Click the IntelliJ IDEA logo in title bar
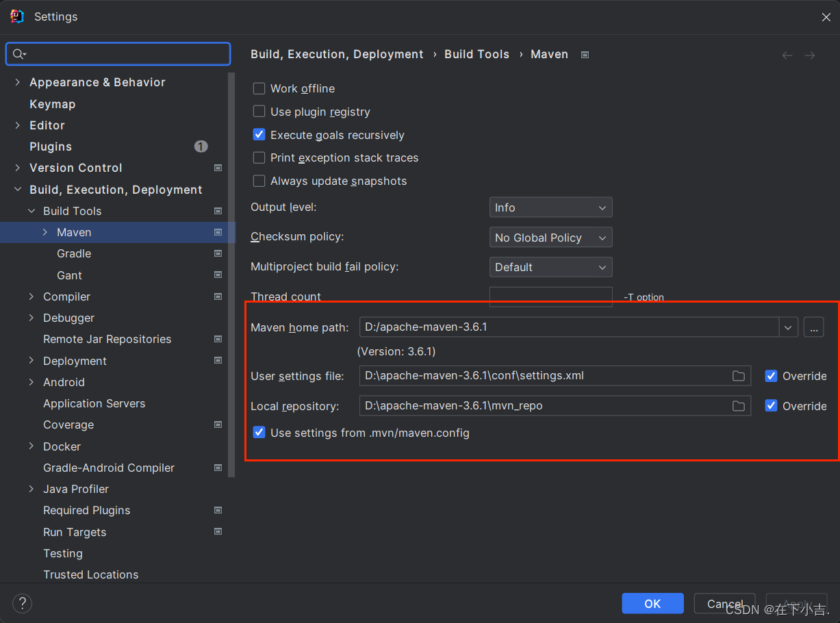 click(x=17, y=16)
